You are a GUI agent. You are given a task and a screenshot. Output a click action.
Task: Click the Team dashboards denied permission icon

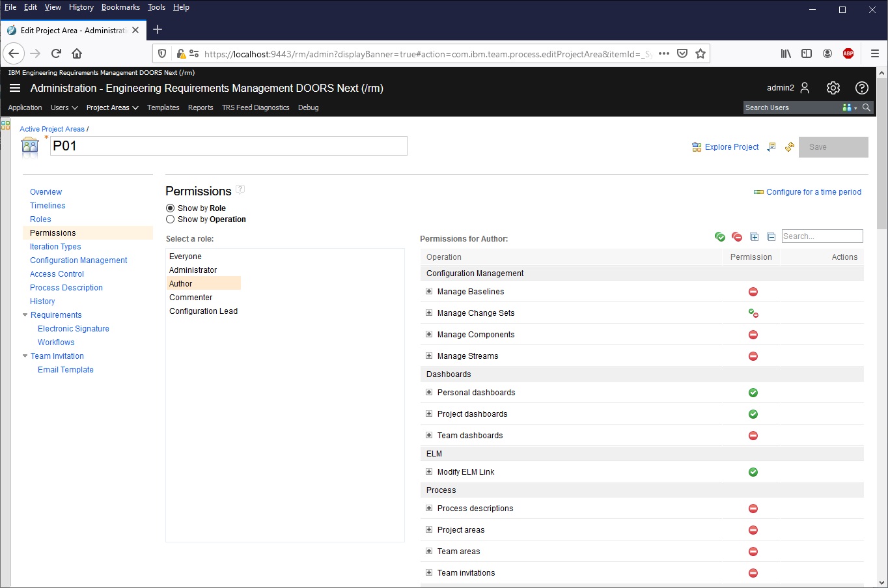point(753,436)
